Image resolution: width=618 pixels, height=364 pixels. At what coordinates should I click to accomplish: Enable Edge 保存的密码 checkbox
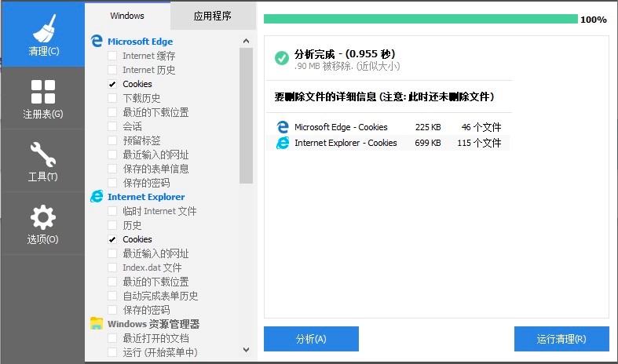click(x=112, y=183)
